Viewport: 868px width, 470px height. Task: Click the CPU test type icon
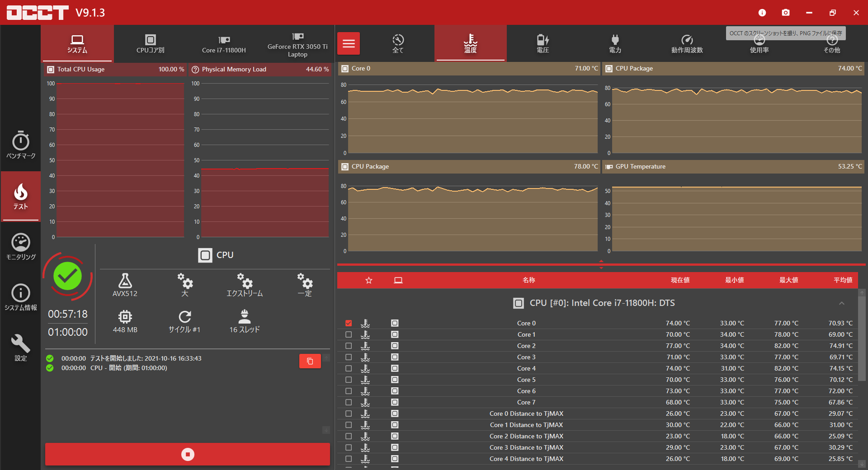pos(205,255)
